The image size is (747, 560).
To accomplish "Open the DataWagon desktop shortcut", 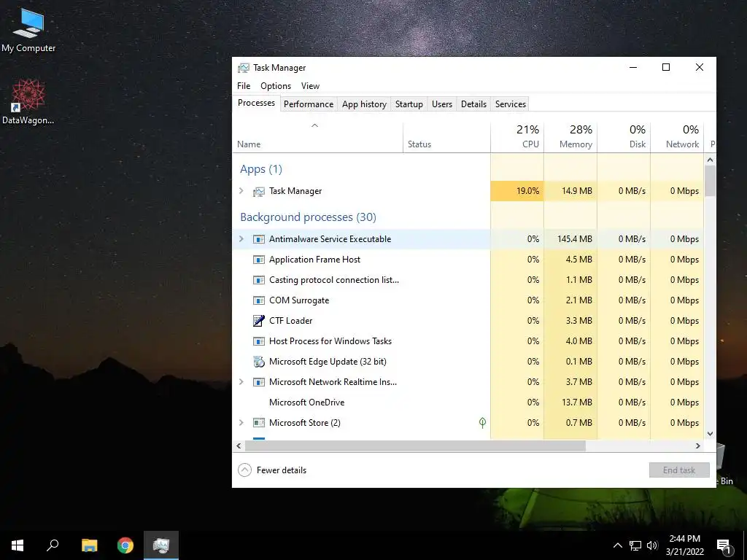I will click(28, 102).
